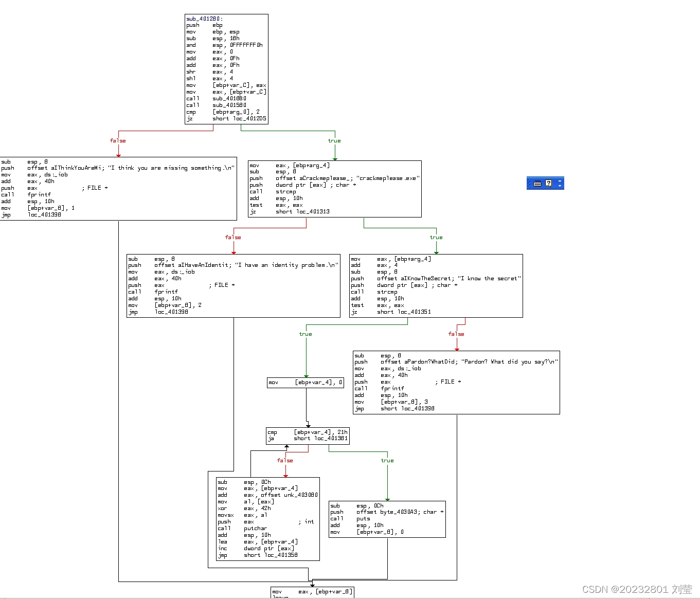
Task: Click jmp short loc_401398 in Pardon block
Action: [394, 408]
